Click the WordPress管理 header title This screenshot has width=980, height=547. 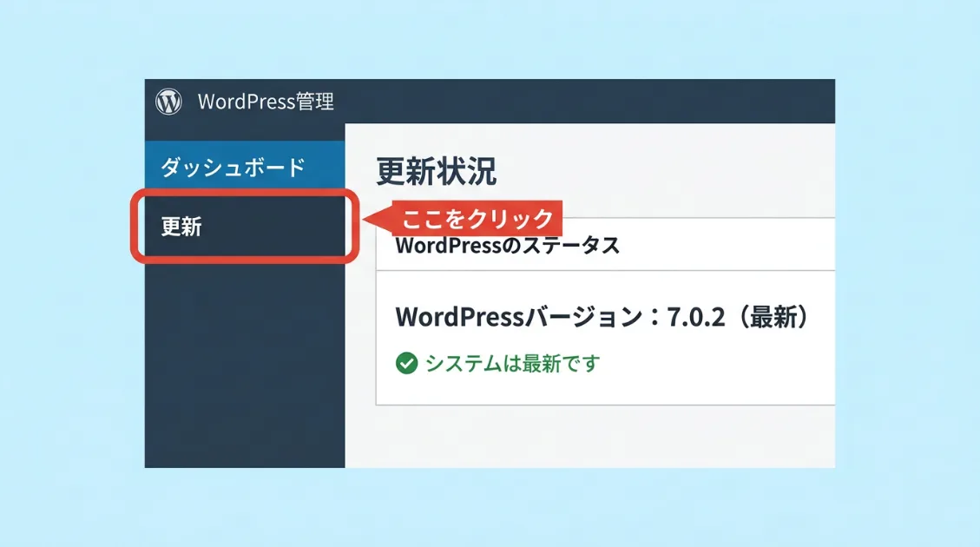(266, 102)
